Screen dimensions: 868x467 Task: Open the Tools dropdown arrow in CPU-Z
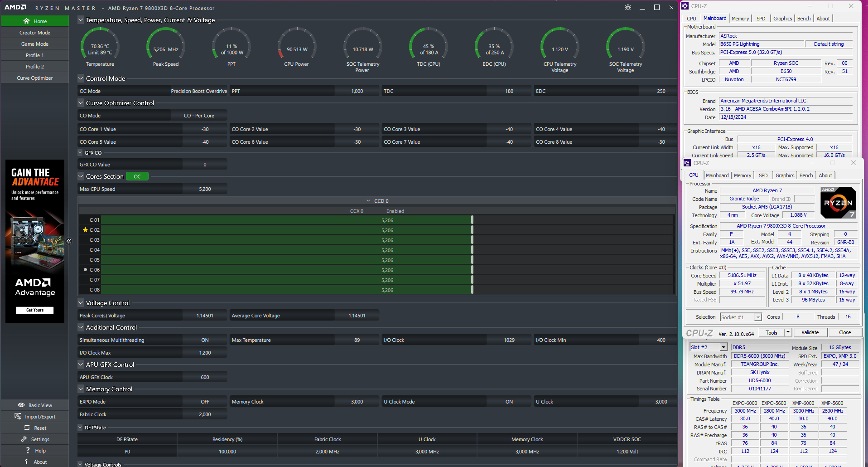tap(788, 332)
